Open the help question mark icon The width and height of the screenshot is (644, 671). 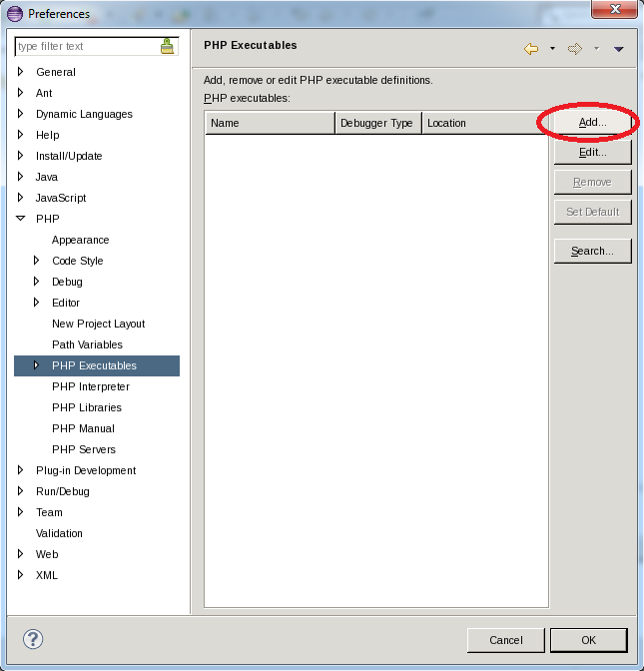tap(33, 639)
